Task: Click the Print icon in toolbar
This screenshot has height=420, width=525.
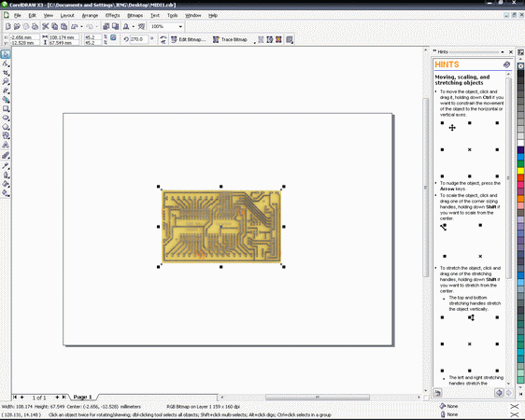Action: click(35, 26)
